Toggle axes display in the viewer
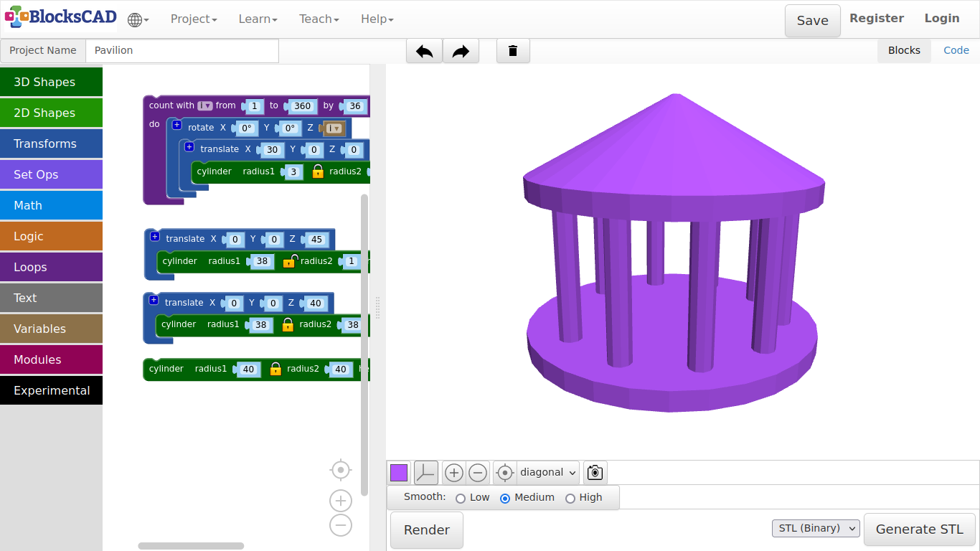Image resolution: width=980 pixels, height=551 pixels. pyautogui.click(x=426, y=473)
